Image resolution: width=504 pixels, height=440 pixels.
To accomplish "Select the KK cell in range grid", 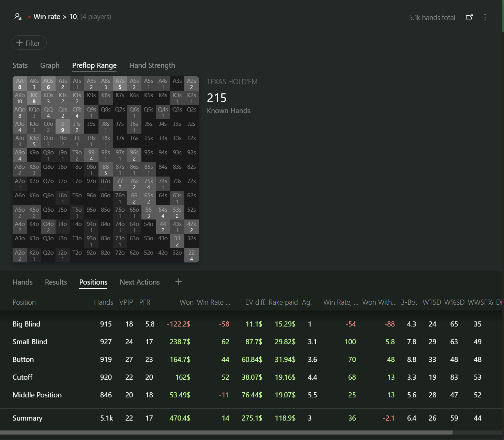I will tap(34, 98).
